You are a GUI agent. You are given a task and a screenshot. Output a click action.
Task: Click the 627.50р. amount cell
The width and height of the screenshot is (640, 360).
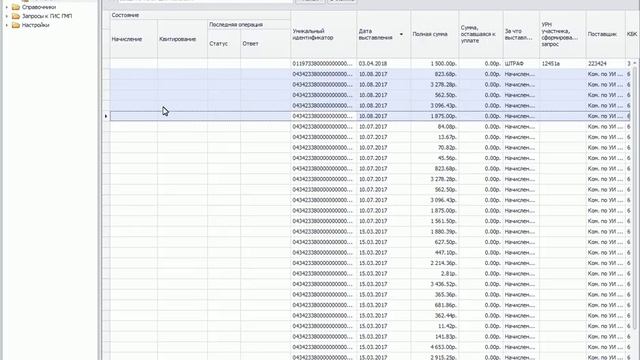point(435,242)
